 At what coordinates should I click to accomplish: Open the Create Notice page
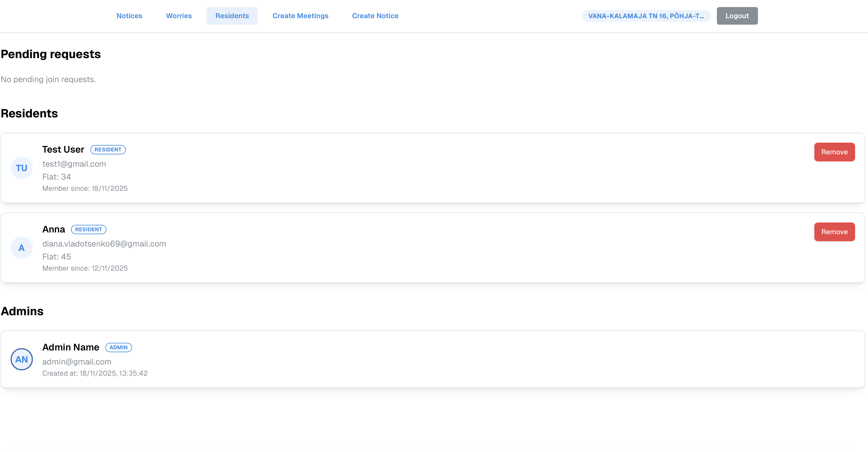(375, 16)
